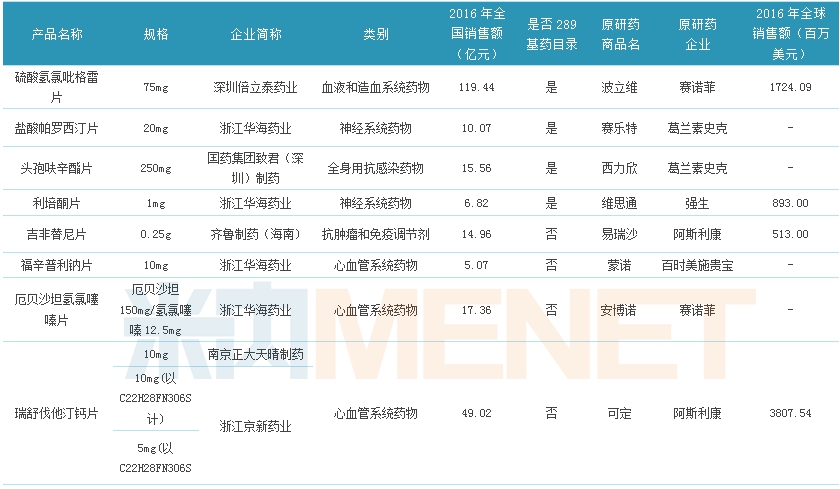This screenshot has width=840, height=489.
Task: Click the 原研药商品名 column header
Action: coord(620,34)
